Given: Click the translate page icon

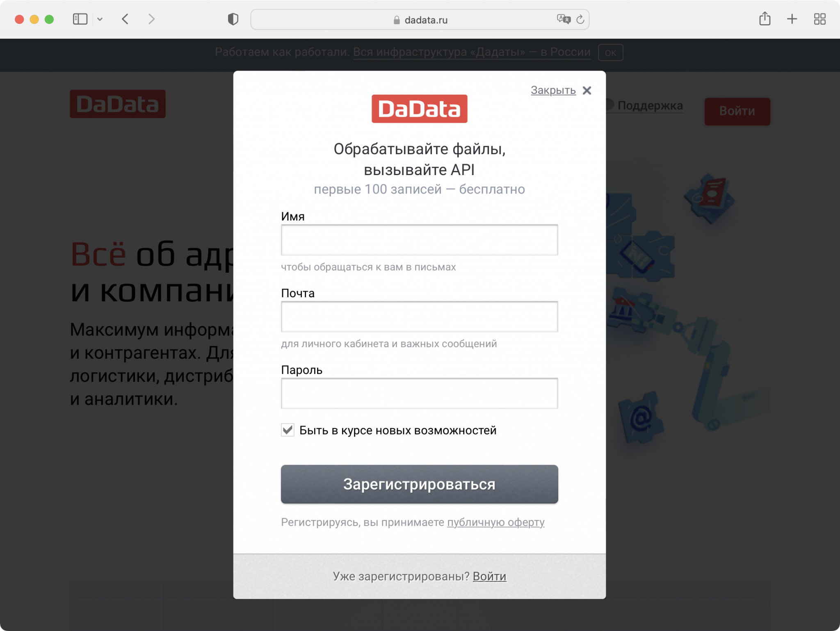Looking at the screenshot, I should (563, 19).
